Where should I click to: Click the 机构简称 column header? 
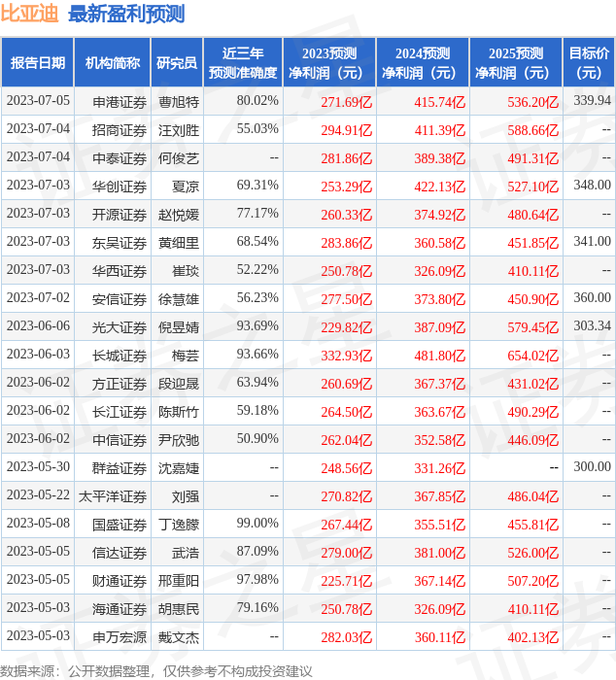[113, 63]
